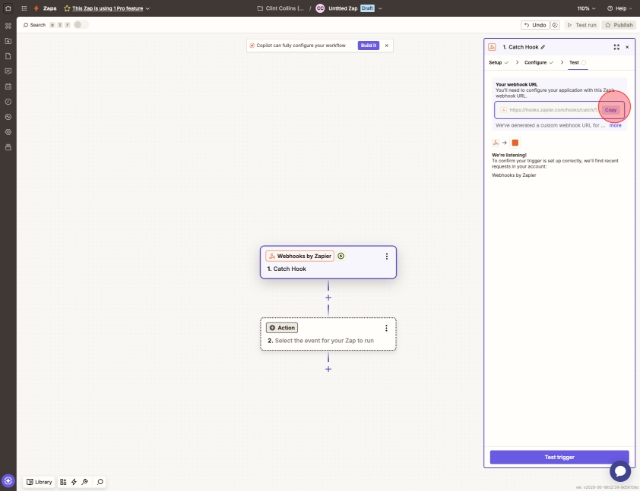Viewport: 640px width, 491px height.
Task: Click the lightning bolt icon in bottom toolbar
Action: pos(74,482)
